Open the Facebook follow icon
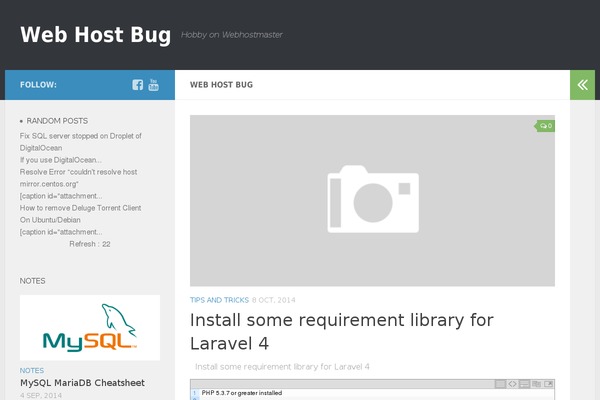Screen dimensions: 600x400 (x=138, y=85)
